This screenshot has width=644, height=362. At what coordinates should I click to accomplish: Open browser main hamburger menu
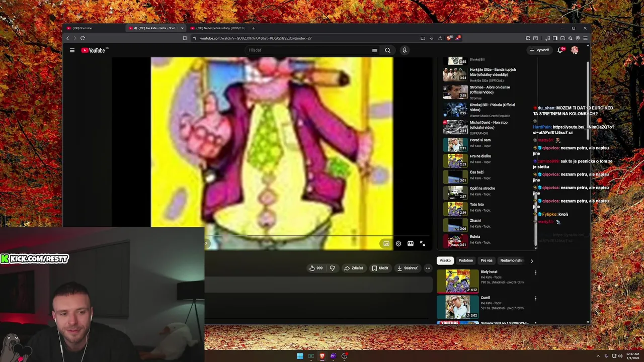pyautogui.click(x=585, y=38)
